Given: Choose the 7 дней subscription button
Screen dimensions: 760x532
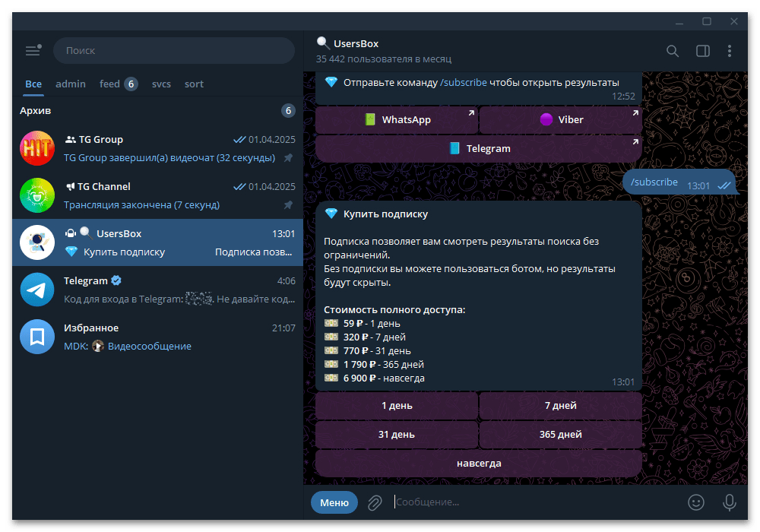Looking at the screenshot, I should (561, 406).
